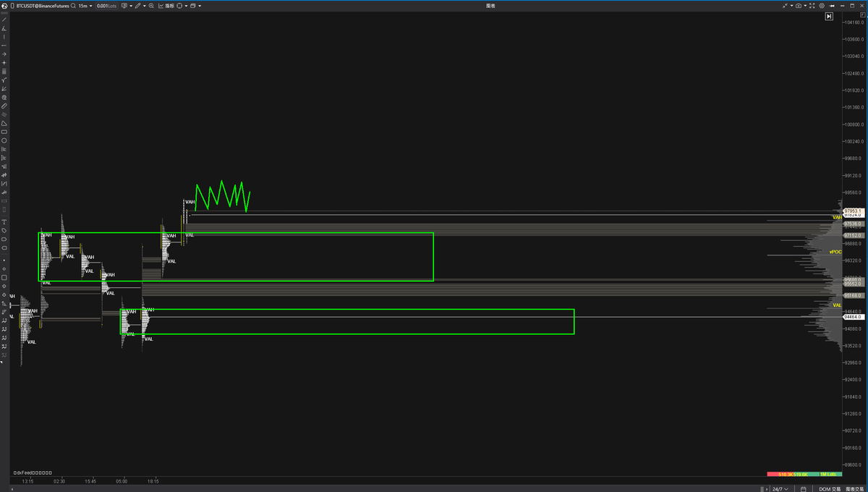Click the yellow vPOC label on the volume profile
Image resolution: width=868 pixels, height=492 pixels.
point(835,252)
